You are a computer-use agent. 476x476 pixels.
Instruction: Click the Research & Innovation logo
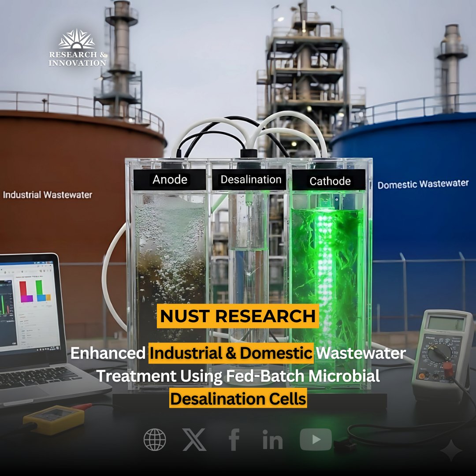(78, 48)
